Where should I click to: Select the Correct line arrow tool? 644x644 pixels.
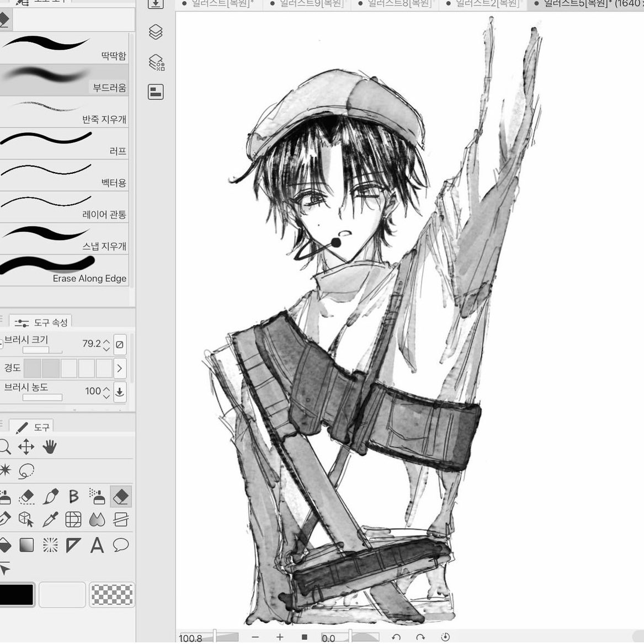point(4,569)
